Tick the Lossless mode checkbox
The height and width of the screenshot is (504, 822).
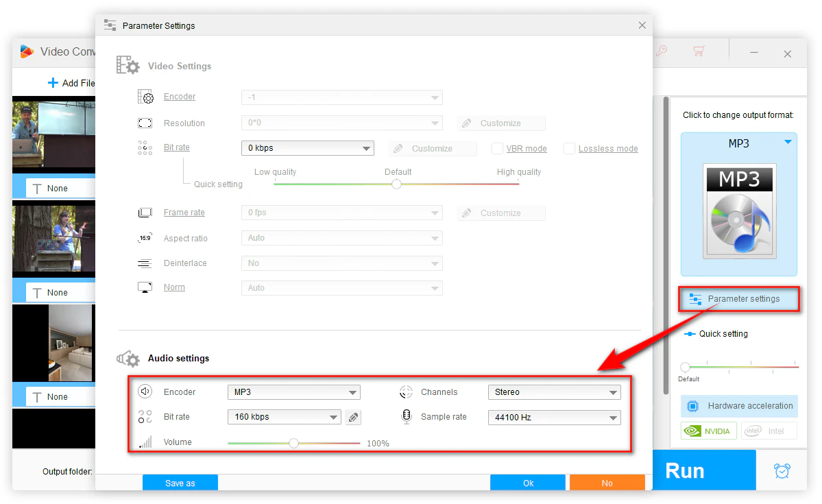click(569, 149)
